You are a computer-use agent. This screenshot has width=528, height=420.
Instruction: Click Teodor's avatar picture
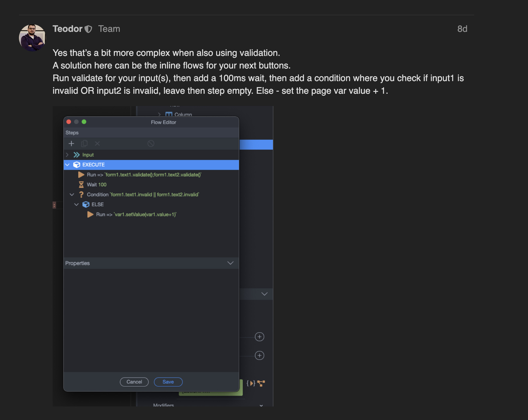pyautogui.click(x=32, y=38)
